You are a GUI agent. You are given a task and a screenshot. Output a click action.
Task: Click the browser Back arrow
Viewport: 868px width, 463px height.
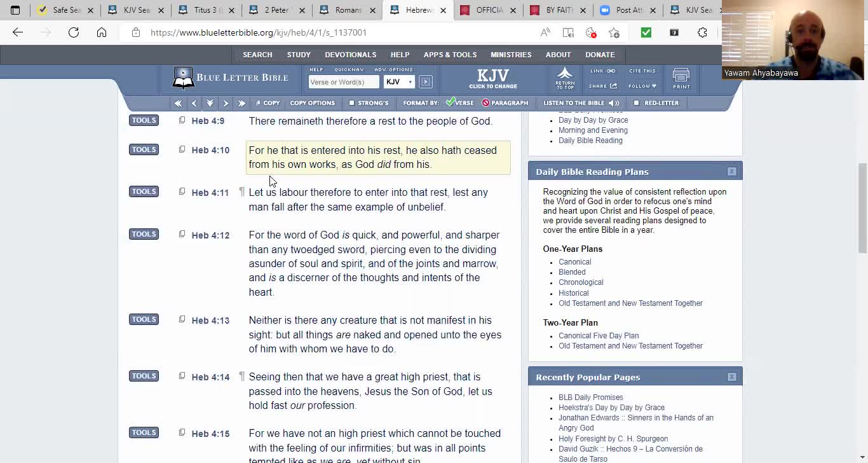(18, 32)
